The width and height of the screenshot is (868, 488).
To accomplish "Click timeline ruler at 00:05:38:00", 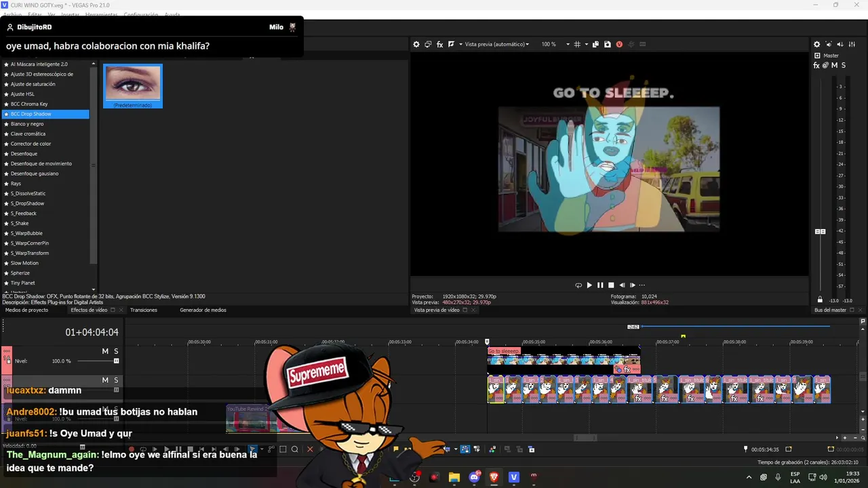I will pyautogui.click(x=734, y=342).
